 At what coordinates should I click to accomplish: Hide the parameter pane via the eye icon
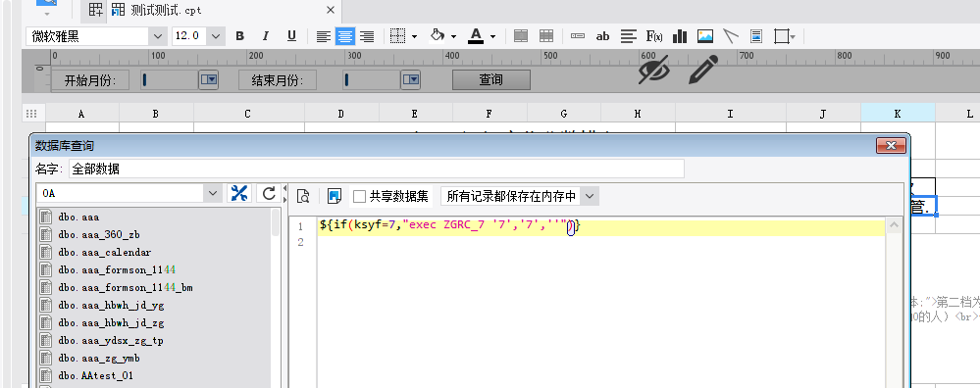pos(653,70)
